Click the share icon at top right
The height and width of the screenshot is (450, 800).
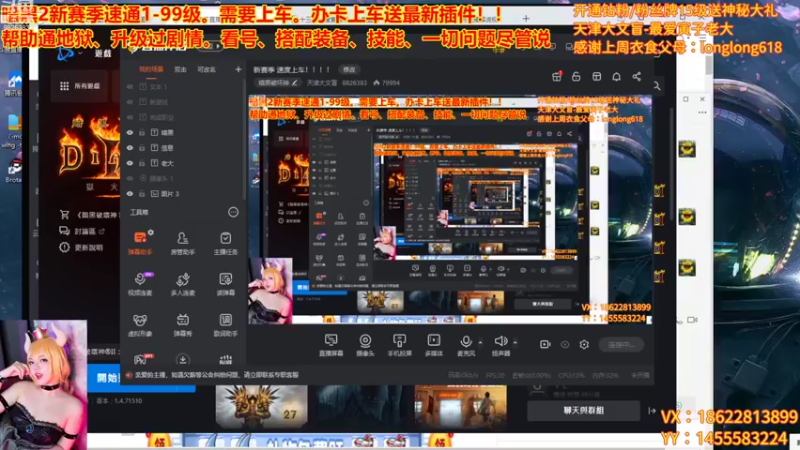click(637, 77)
